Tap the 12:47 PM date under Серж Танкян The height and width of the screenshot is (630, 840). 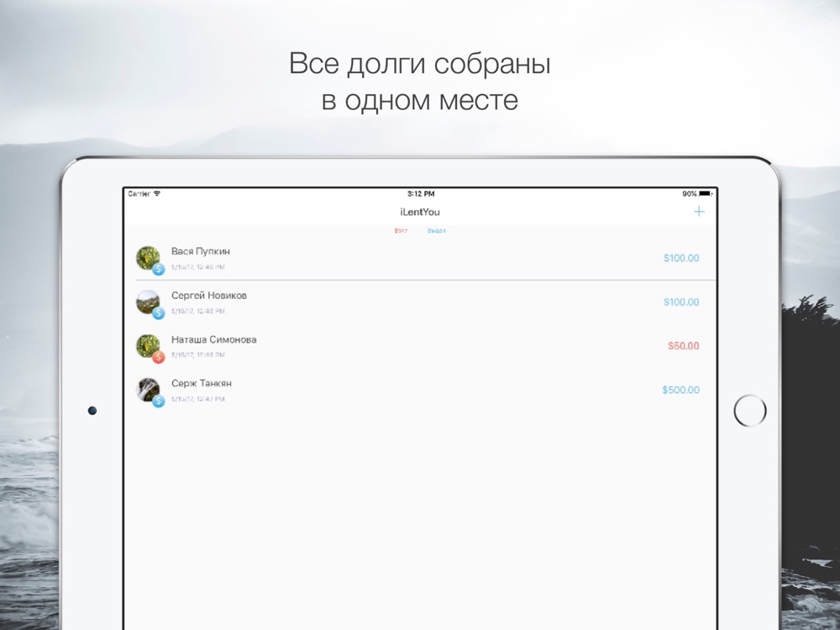198,399
